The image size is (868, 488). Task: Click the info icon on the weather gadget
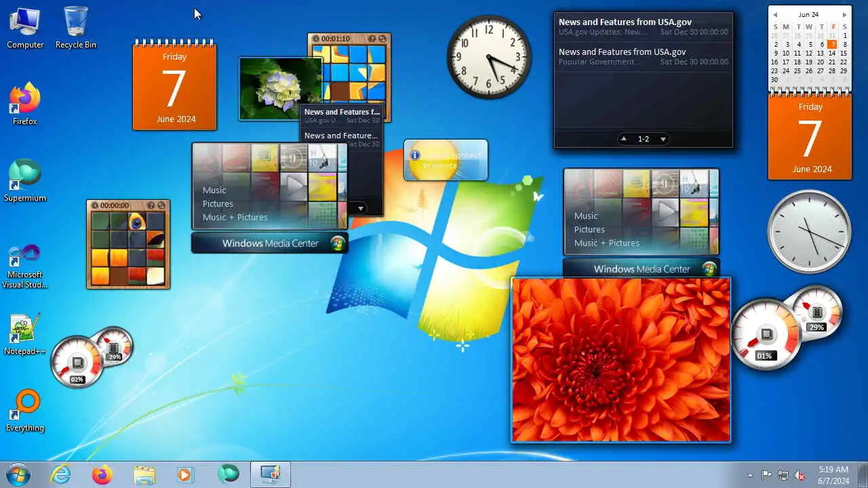click(414, 155)
